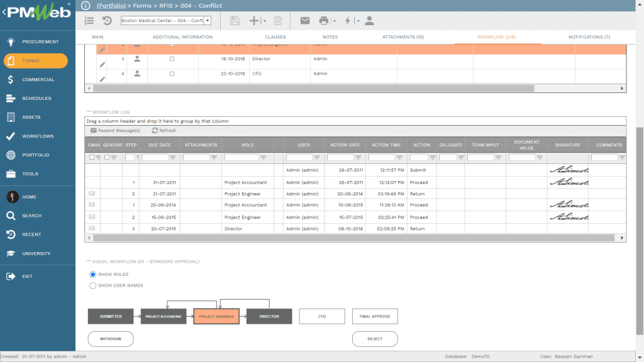Click the Refresh button in workflow log
644x362 pixels.
click(x=164, y=131)
